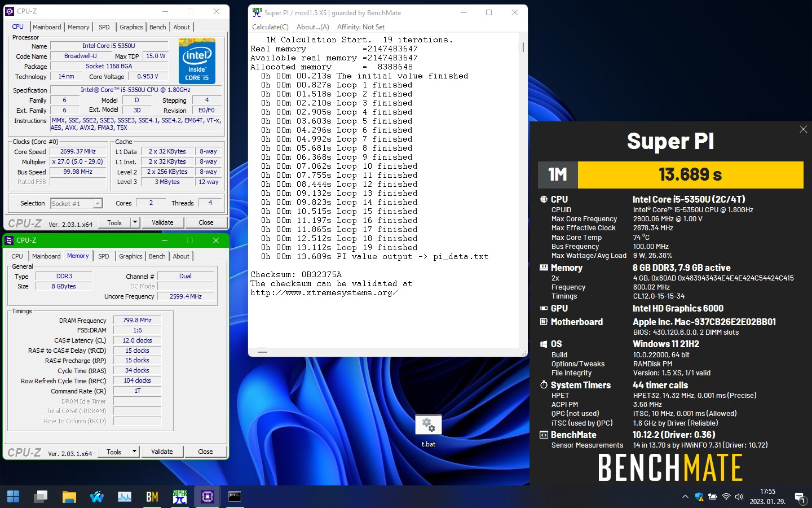Click Tools button in bottom CPU-Z

click(x=114, y=452)
